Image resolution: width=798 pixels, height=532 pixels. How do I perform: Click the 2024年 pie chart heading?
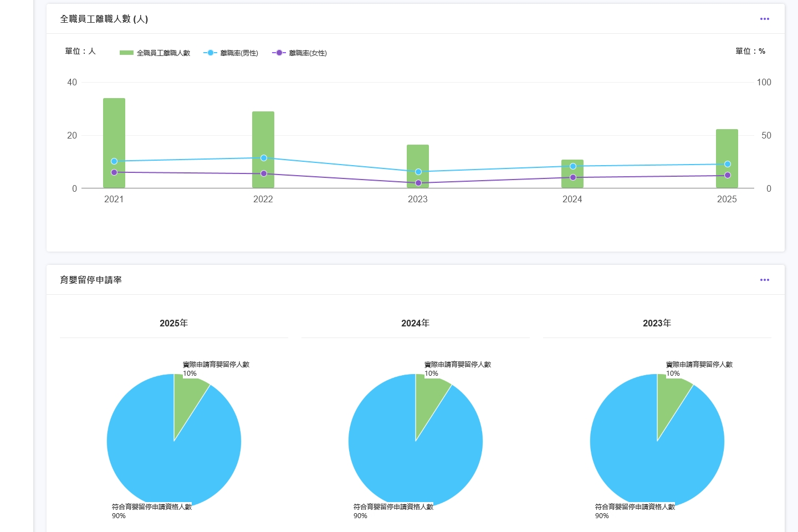coord(416,323)
